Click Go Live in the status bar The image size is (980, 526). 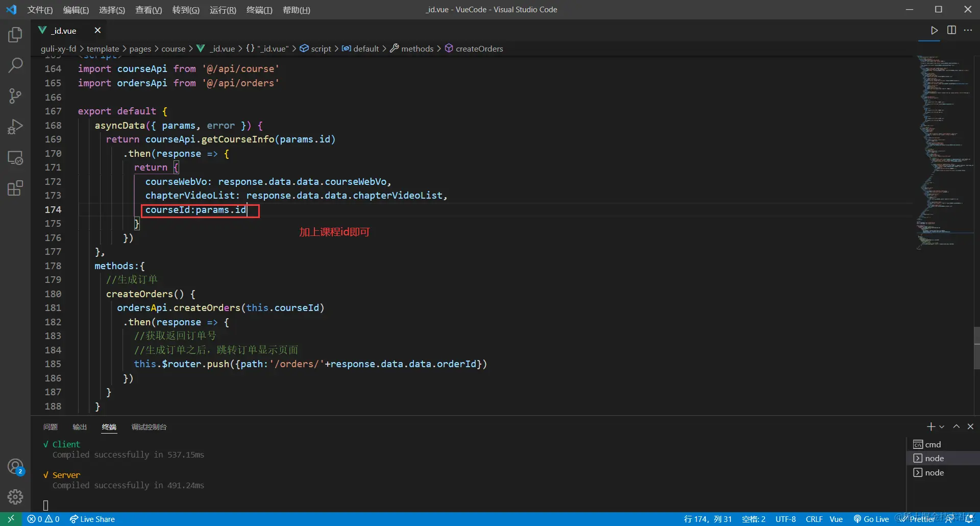(x=871, y=519)
